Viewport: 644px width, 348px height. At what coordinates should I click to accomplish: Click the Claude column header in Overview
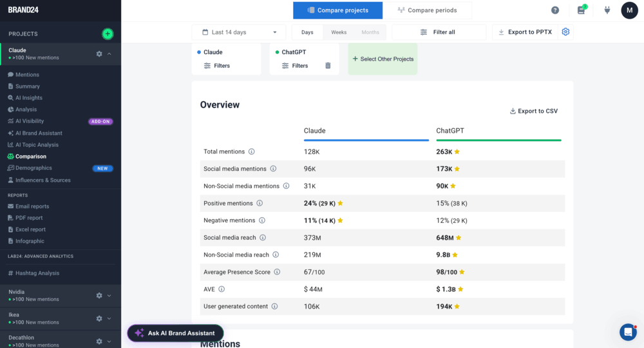tap(315, 131)
